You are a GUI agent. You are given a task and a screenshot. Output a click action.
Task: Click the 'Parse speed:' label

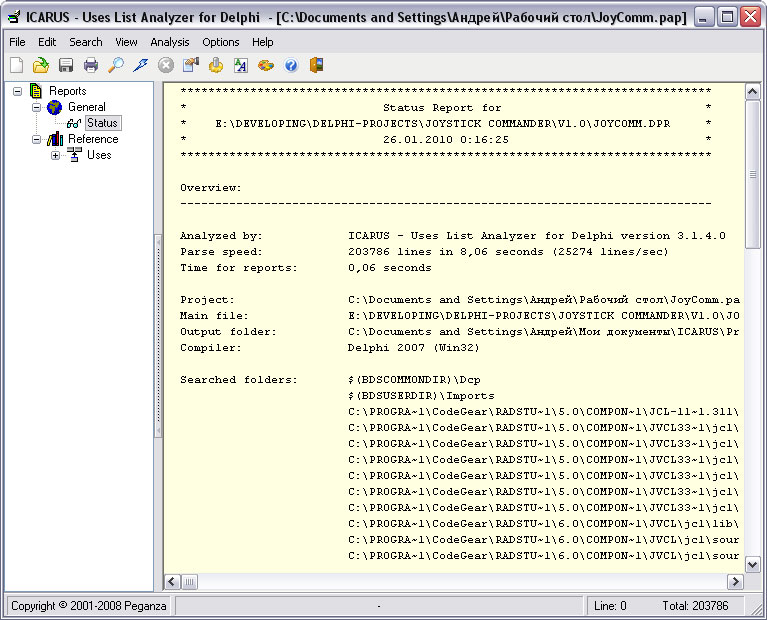pyautogui.click(x=221, y=252)
